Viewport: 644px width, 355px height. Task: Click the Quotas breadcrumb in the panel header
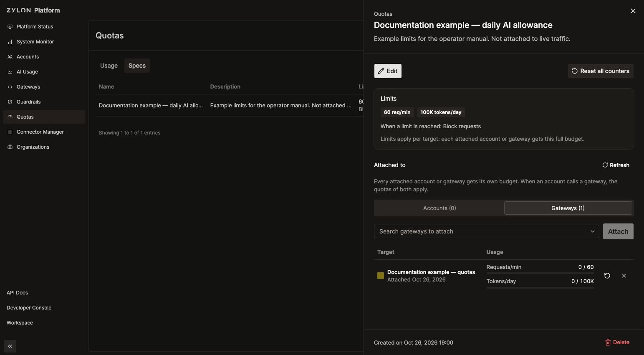pos(383,14)
